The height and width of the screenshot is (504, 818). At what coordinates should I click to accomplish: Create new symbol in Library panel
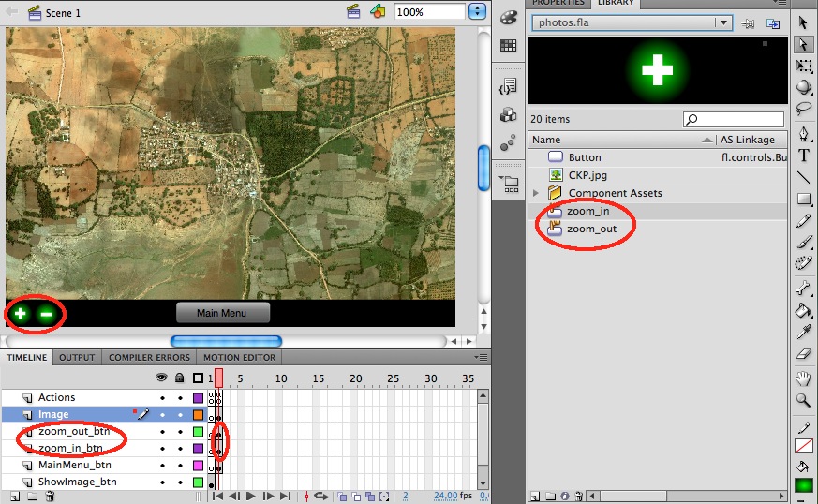point(535,496)
